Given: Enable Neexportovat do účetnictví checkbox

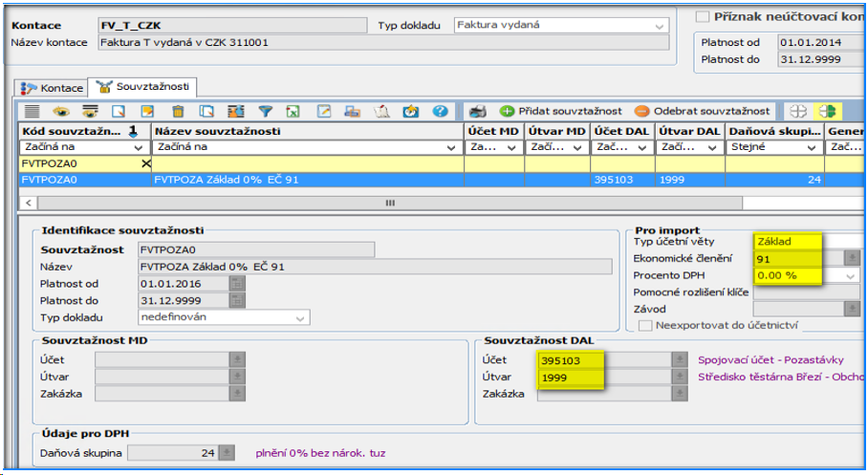Looking at the screenshot, I should 645,325.
